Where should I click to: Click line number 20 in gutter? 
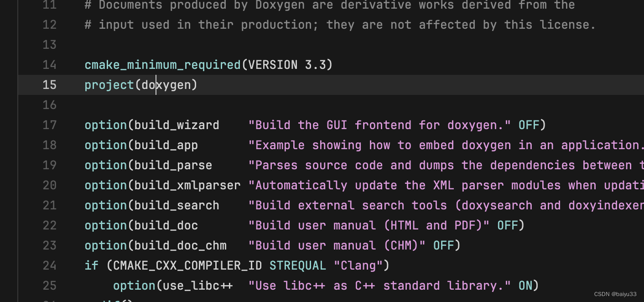click(x=49, y=185)
